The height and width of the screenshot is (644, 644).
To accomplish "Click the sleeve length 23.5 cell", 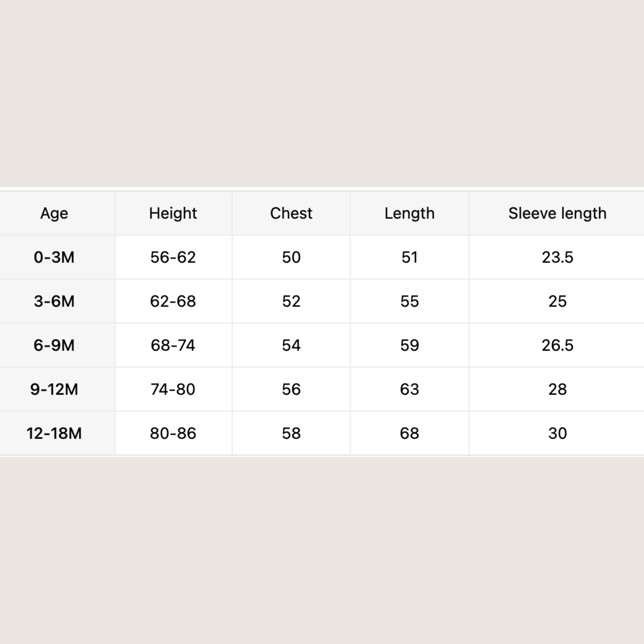I will (557, 257).
